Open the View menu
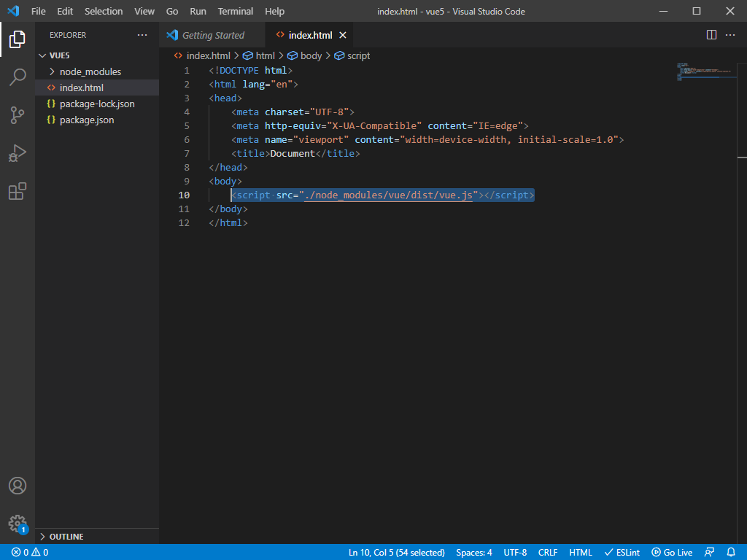 coord(144,11)
